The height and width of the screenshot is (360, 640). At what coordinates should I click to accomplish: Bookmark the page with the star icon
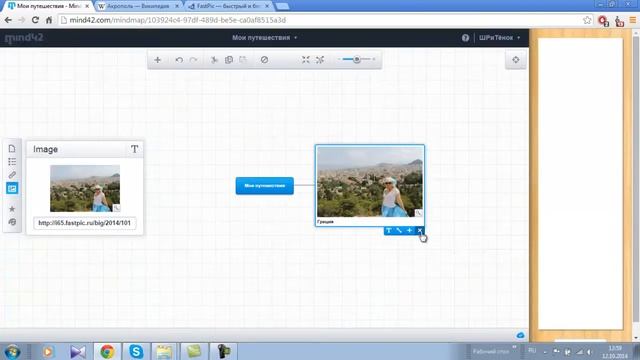(x=587, y=20)
